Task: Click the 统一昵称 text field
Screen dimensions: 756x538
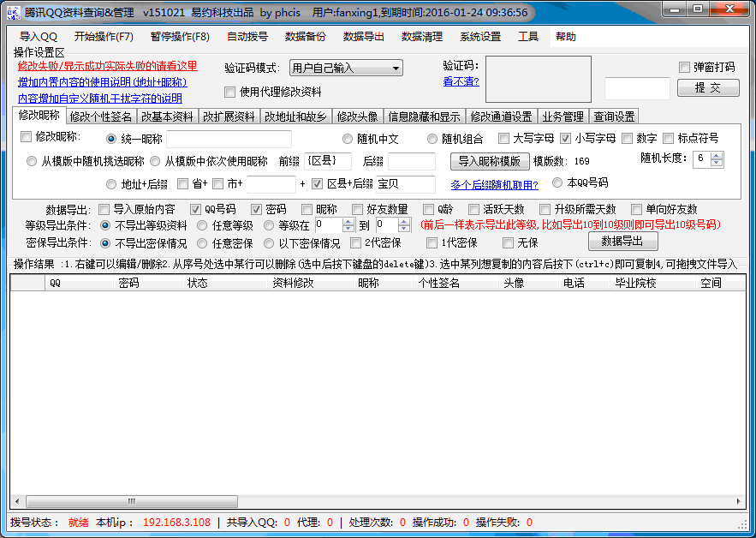Action: [x=229, y=139]
